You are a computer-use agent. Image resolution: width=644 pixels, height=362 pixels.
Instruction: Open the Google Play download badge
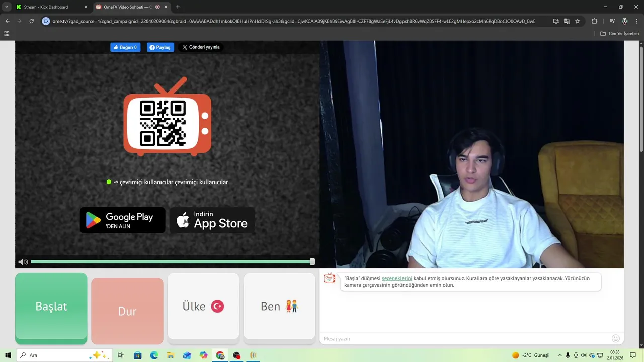[x=122, y=220]
